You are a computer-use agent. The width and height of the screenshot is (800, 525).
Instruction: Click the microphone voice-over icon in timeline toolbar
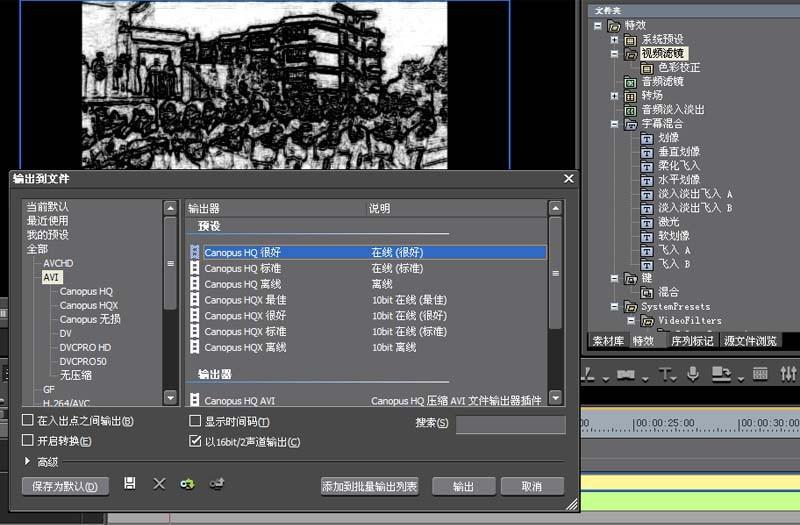tap(693, 374)
